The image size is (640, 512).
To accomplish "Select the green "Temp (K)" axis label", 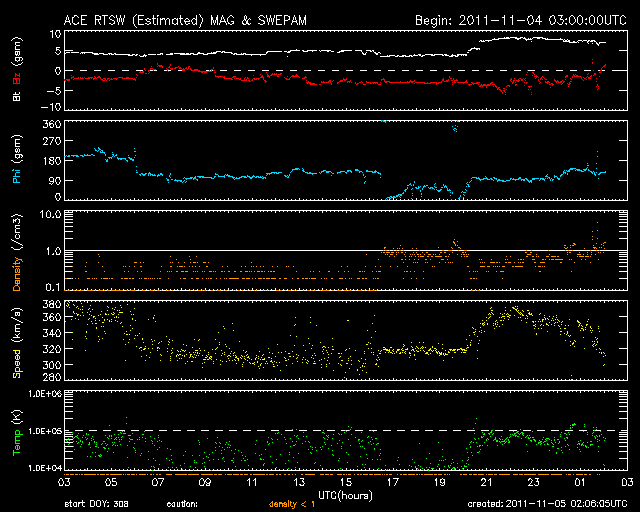I will tap(17, 432).
